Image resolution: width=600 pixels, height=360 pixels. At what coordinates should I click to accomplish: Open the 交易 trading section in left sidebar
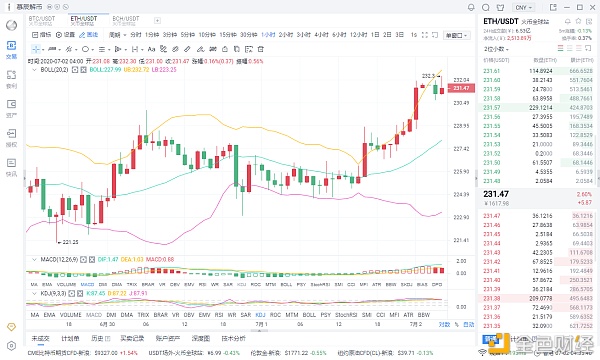[x=11, y=50]
